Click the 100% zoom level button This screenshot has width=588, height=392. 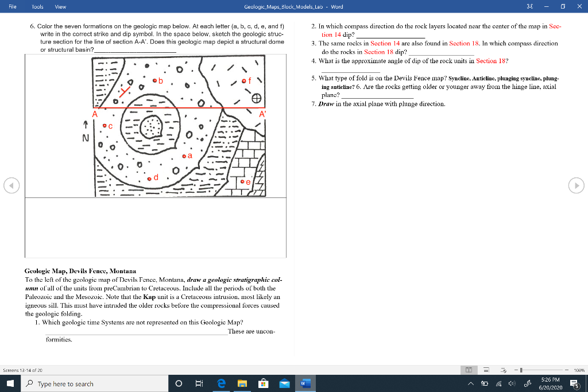pyautogui.click(x=579, y=370)
